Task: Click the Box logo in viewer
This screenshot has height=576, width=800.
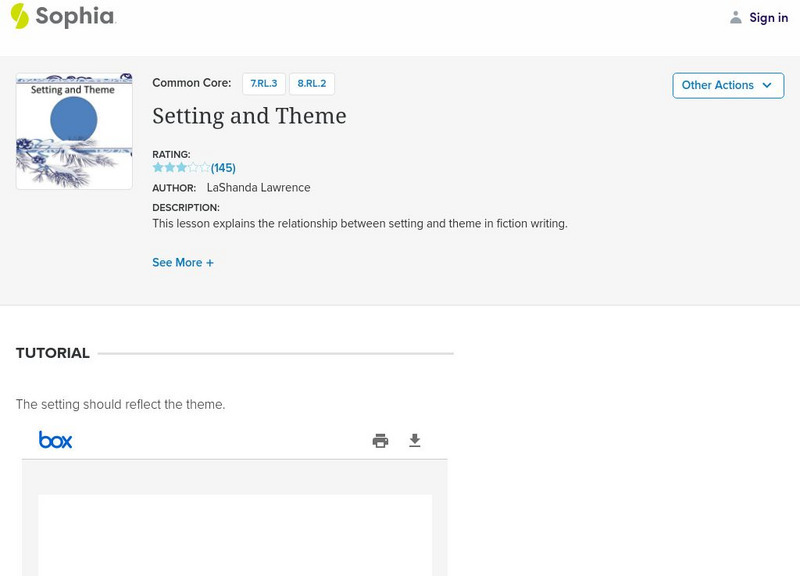Action: click(x=55, y=440)
